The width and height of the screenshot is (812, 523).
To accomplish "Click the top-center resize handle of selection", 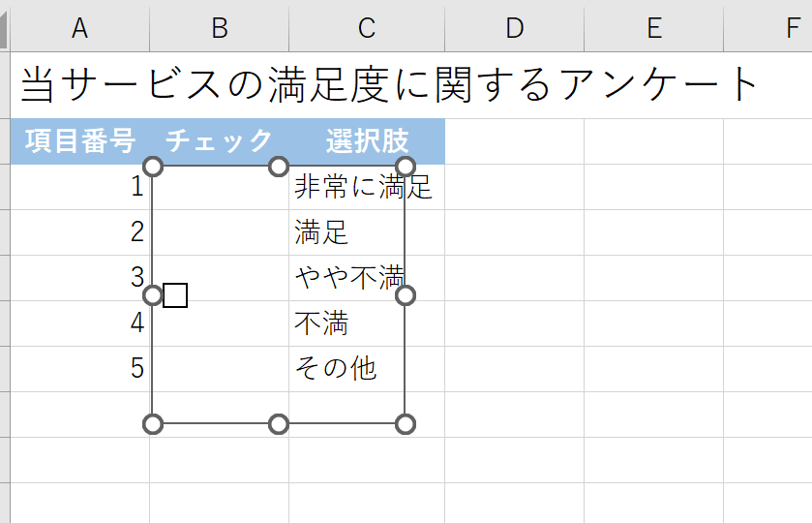I will 279,167.
